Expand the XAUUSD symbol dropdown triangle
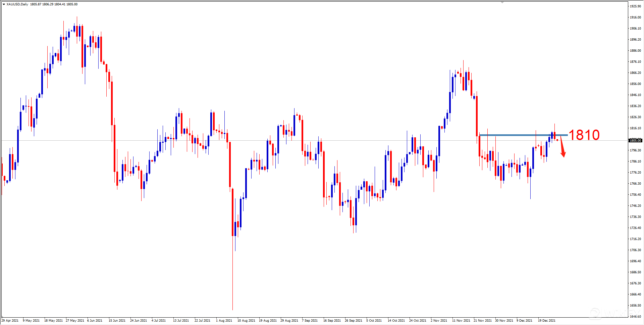Image resolution: width=644 pixels, height=325 pixels. [x=3, y=4]
